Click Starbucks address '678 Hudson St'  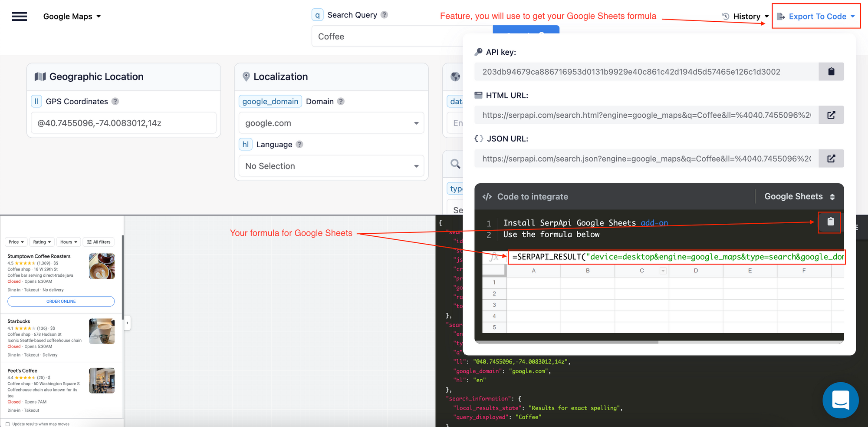point(48,334)
